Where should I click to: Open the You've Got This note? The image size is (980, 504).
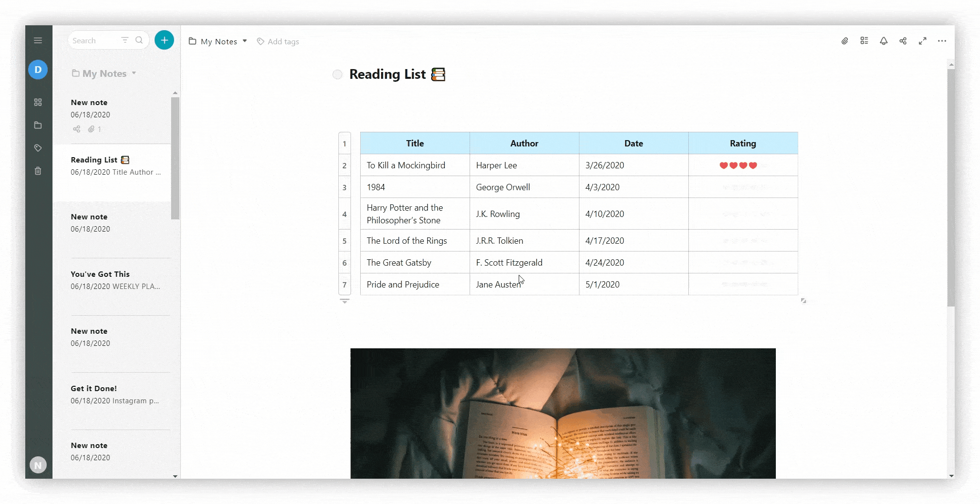click(112, 287)
